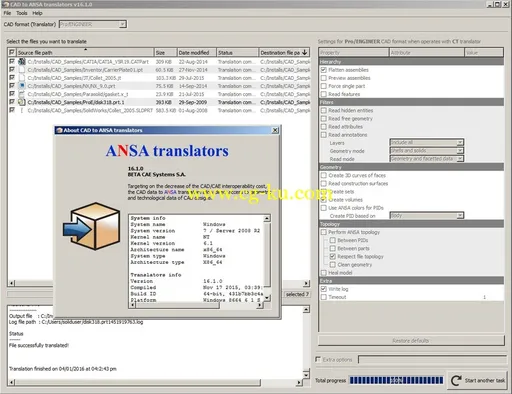
Task: Click the gasket.x_t file icon
Action: pyautogui.click(x=22, y=94)
